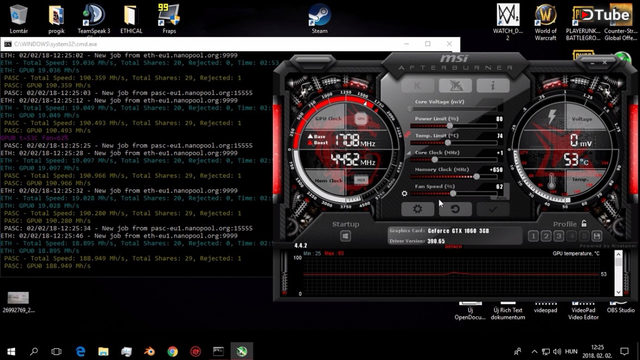Reset Afterburner settings to default
640x360 pixels.
(455, 209)
